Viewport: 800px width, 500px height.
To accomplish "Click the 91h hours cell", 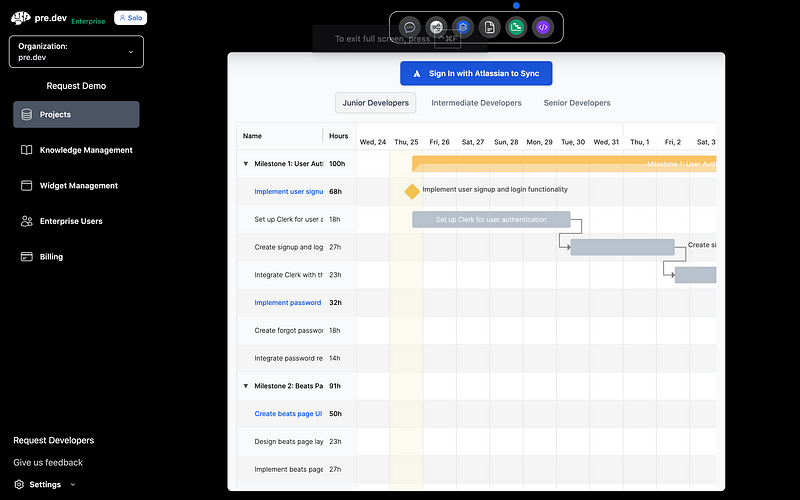I will tap(335, 386).
